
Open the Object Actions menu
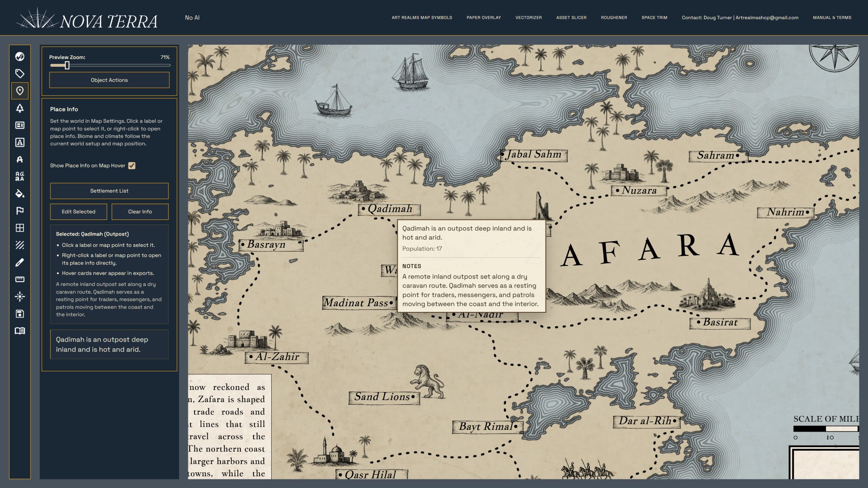(109, 80)
